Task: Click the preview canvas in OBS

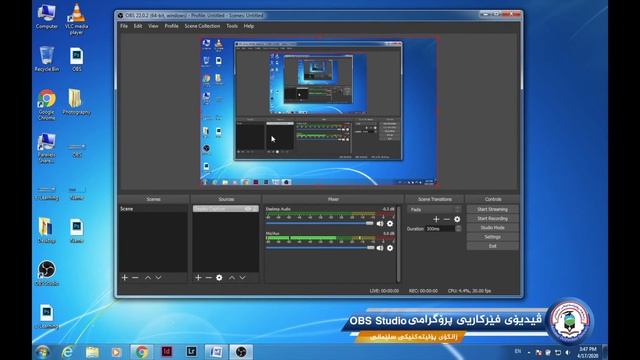Action: click(x=319, y=112)
